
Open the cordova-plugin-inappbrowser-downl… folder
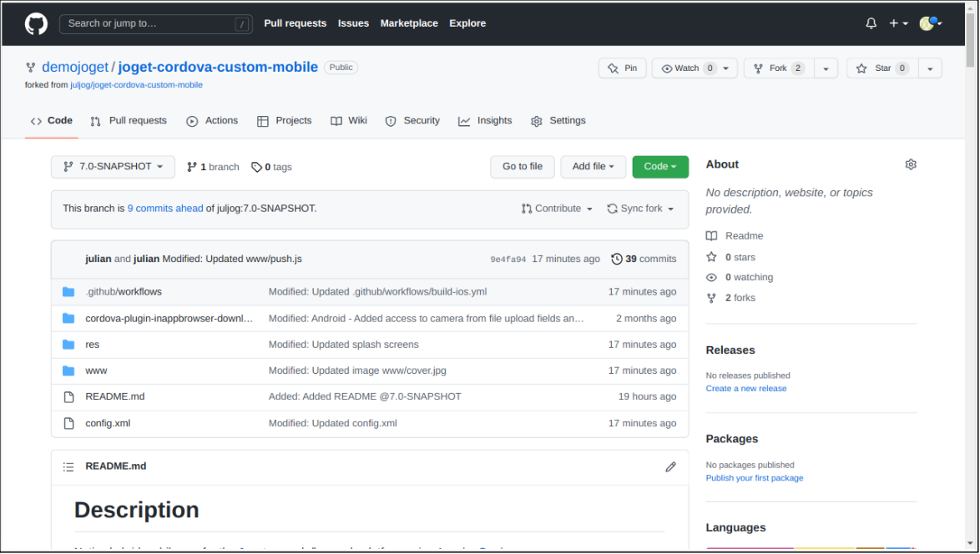point(169,319)
